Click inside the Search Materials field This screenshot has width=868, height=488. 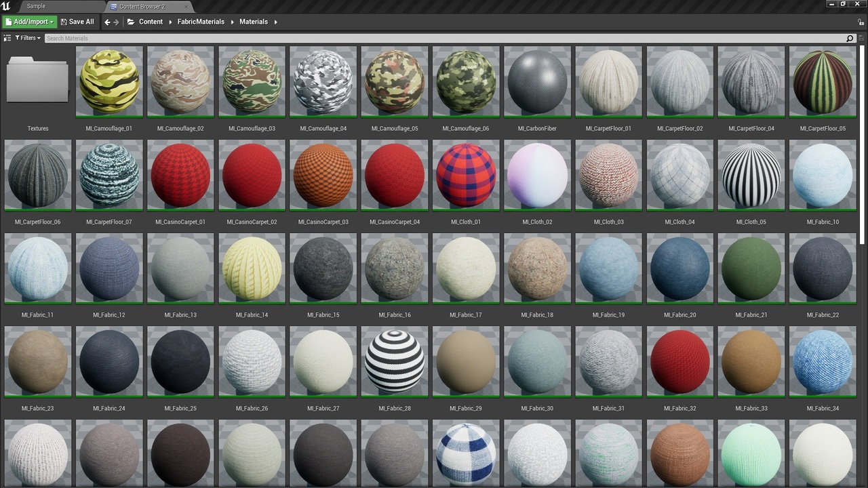(203, 38)
